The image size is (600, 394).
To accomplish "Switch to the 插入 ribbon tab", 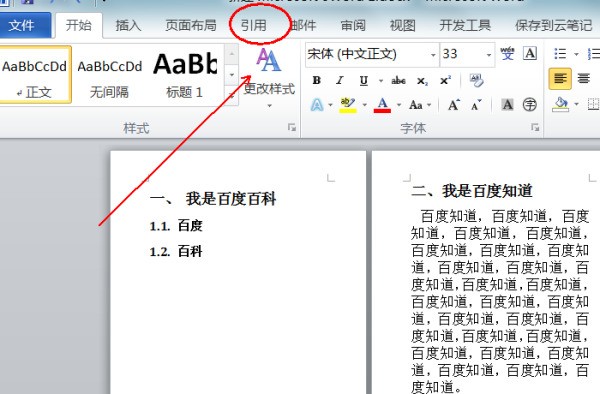I will (x=128, y=26).
